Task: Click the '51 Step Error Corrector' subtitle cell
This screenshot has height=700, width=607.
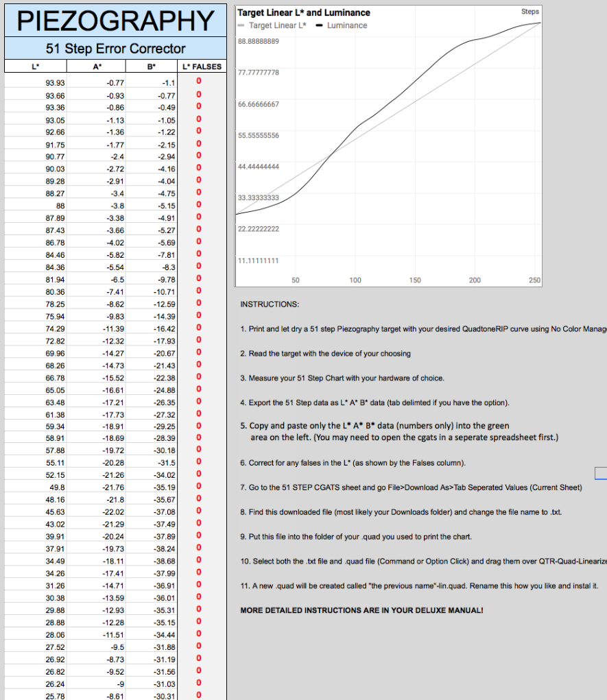Action: (116, 48)
